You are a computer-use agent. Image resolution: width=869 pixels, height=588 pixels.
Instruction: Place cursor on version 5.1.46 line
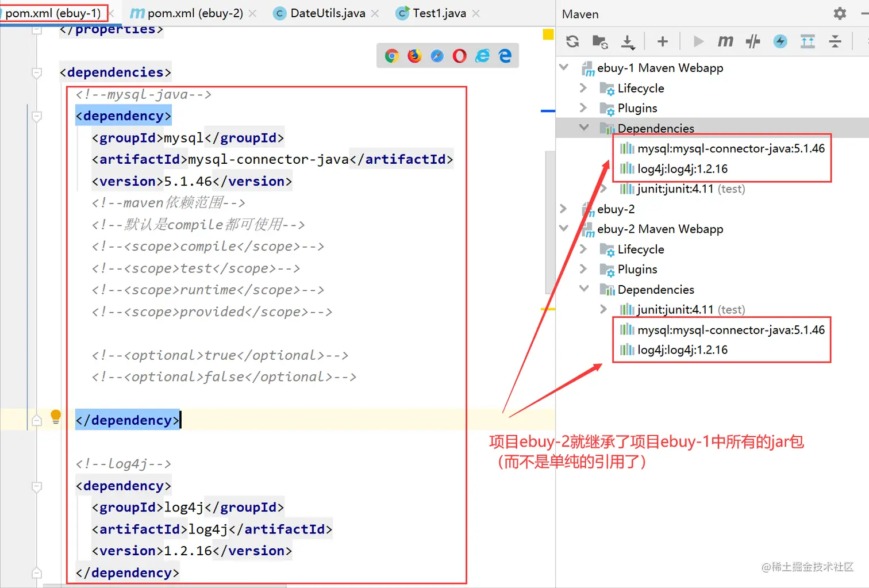(x=192, y=181)
